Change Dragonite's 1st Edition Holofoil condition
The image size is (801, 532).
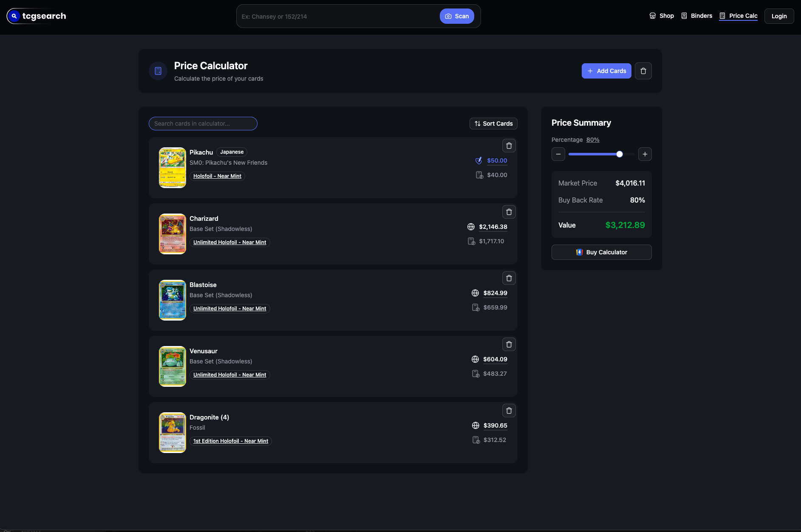(x=231, y=441)
